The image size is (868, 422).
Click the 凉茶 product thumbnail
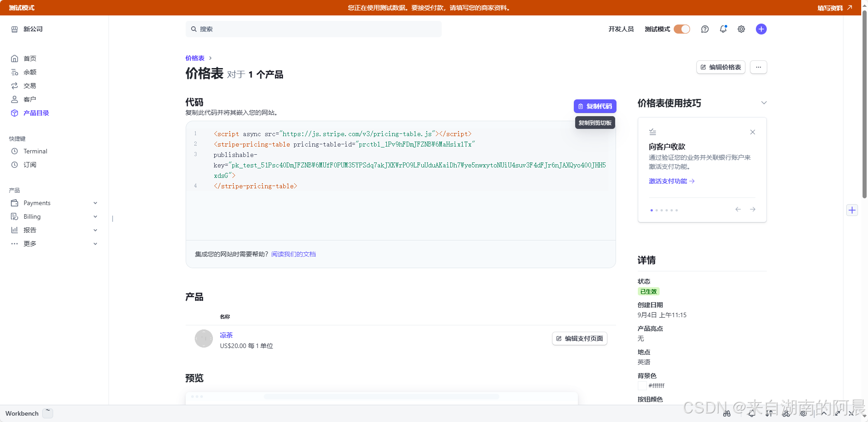204,339
